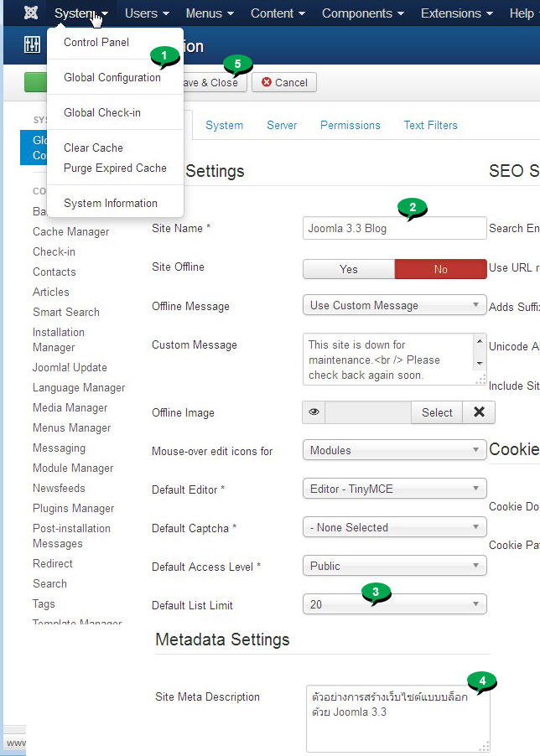This screenshot has height=756, width=540.
Task: Open Joomla! Update in sidebar
Action: [x=70, y=368]
